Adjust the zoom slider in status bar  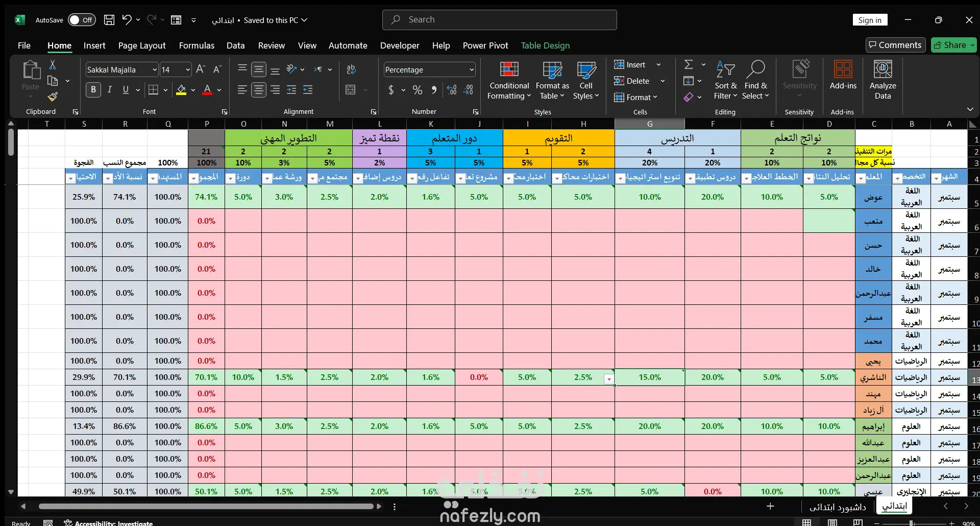pos(912,523)
